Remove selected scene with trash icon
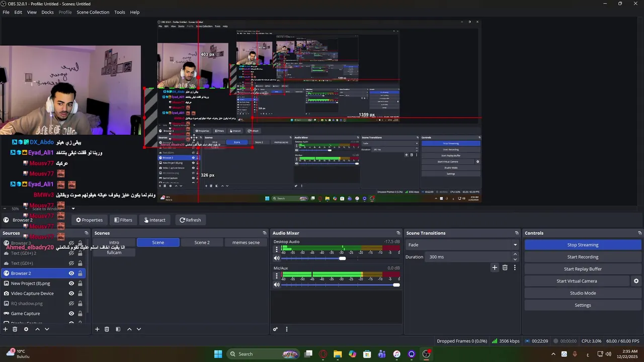The height and width of the screenshot is (362, 644). point(107,329)
